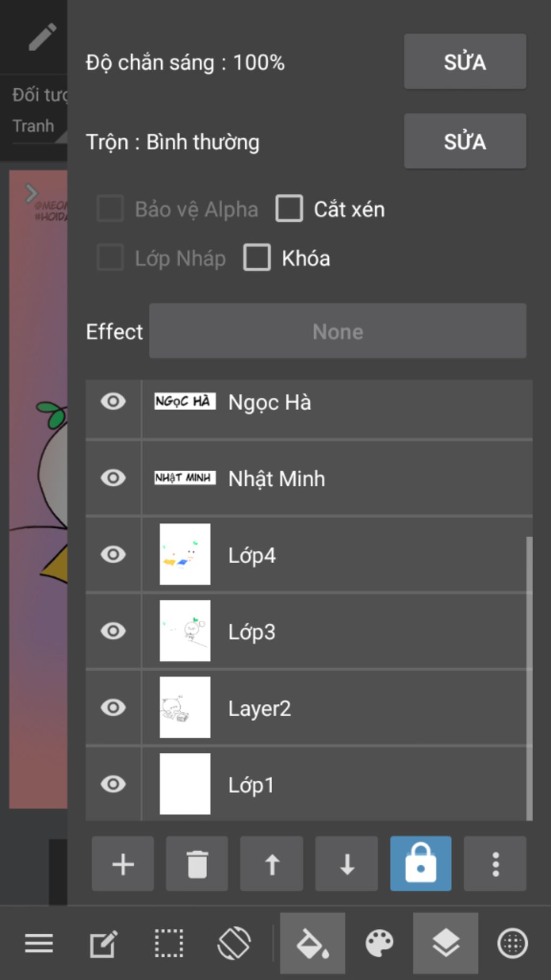
Task: Enable the Cắt xén checkbox
Action: (289, 209)
